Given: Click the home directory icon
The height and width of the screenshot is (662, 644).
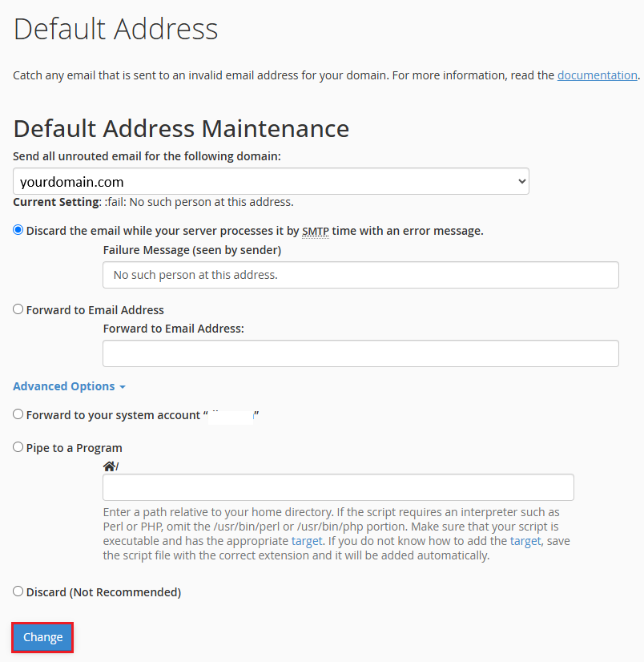Looking at the screenshot, I should (x=109, y=466).
